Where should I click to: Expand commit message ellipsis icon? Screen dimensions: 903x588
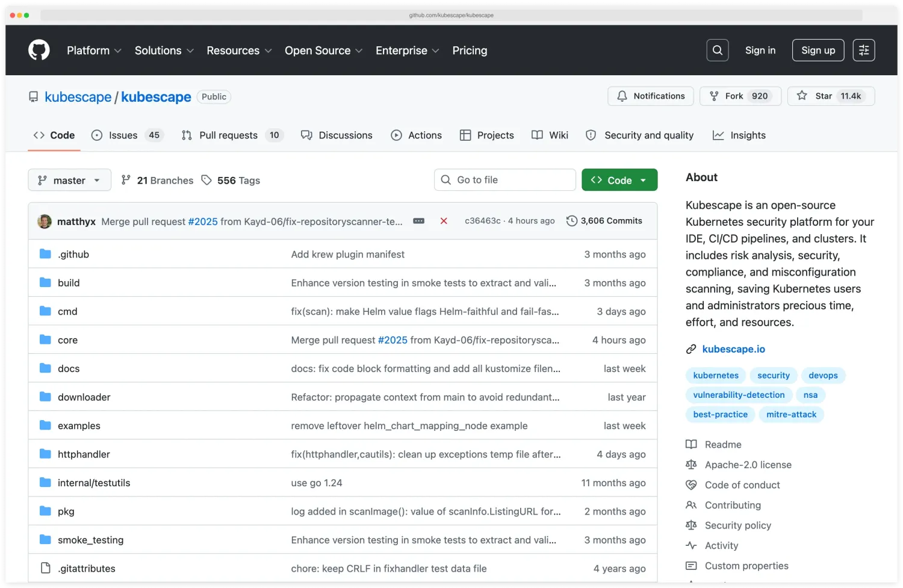(419, 221)
